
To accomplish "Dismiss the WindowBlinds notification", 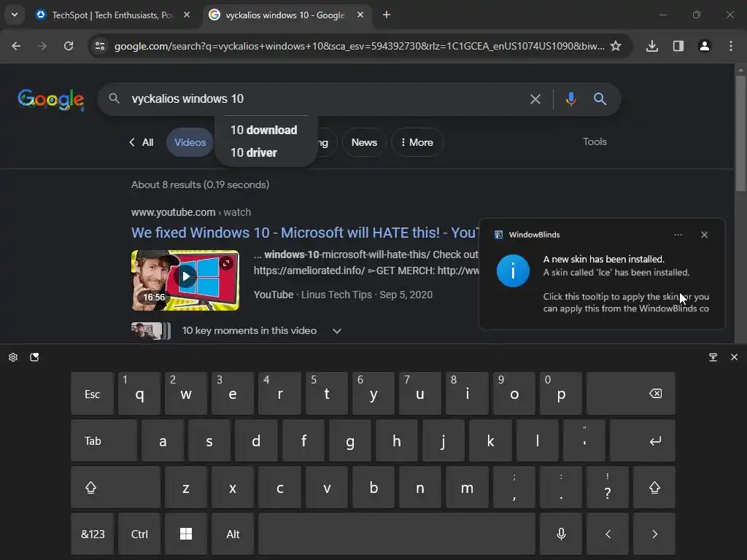I will 704,235.
